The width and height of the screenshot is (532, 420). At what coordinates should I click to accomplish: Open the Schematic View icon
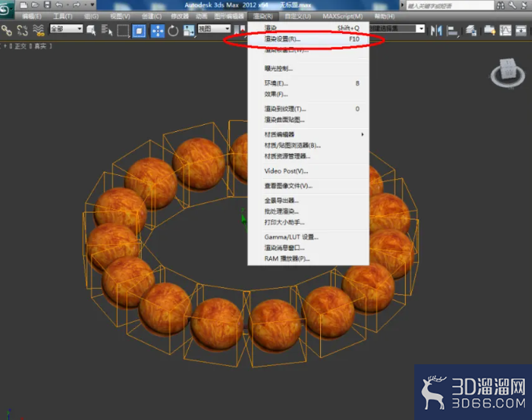coord(521,31)
